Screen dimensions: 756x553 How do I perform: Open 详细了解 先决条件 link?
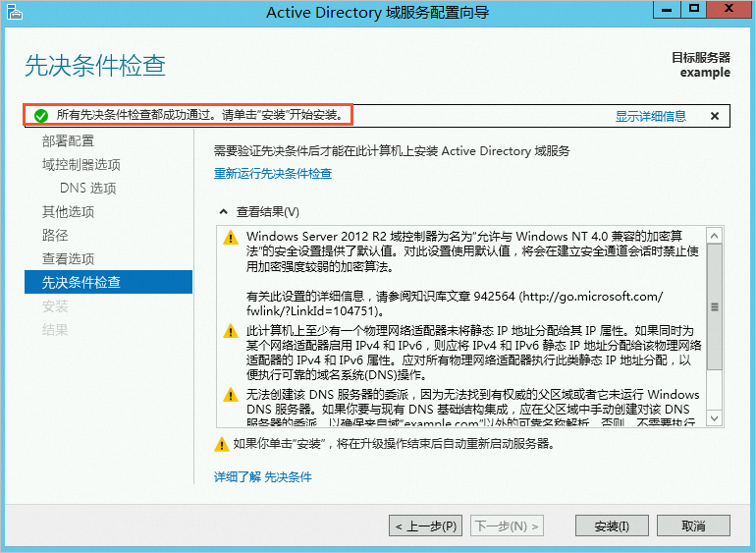(263, 476)
